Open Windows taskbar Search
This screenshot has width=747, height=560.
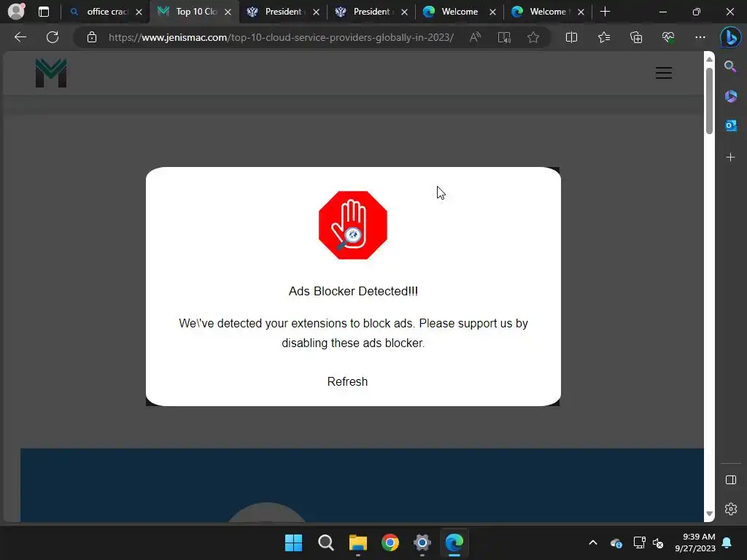tap(326, 542)
